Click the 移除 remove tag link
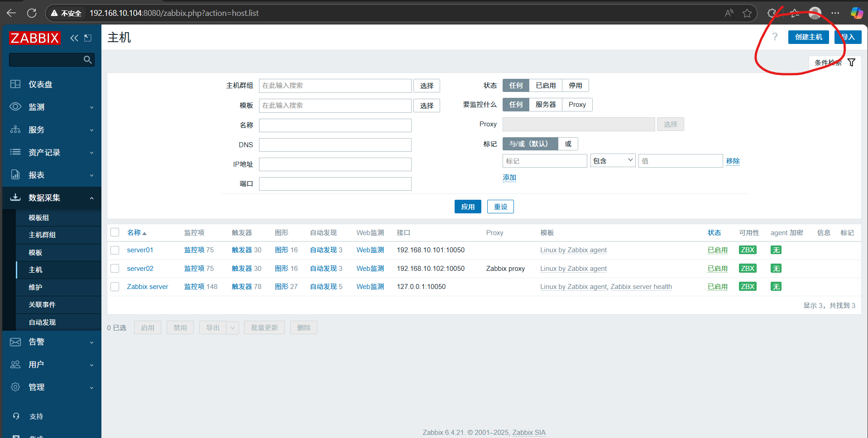The image size is (868, 438). [733, 161]
